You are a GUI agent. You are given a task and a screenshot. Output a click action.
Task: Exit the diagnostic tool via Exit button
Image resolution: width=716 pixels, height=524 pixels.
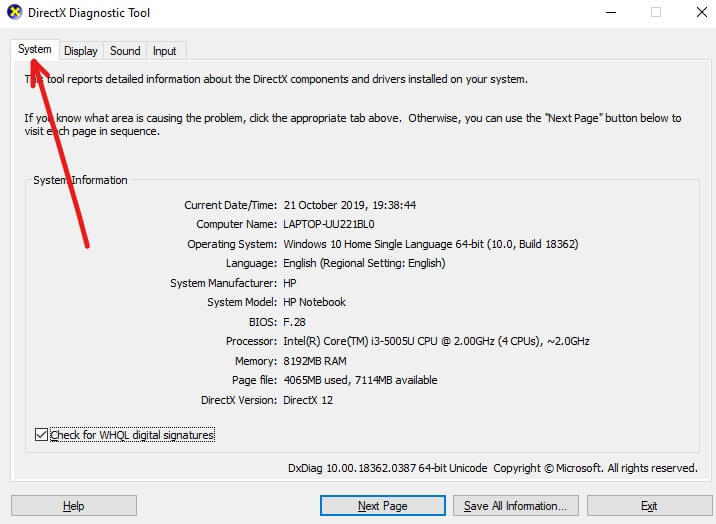coord(649,506)
